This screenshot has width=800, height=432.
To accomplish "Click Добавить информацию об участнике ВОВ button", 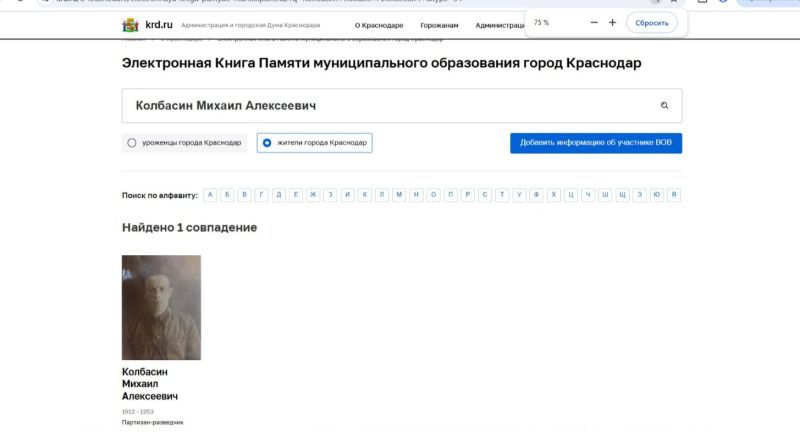I will tap(596, 143).
